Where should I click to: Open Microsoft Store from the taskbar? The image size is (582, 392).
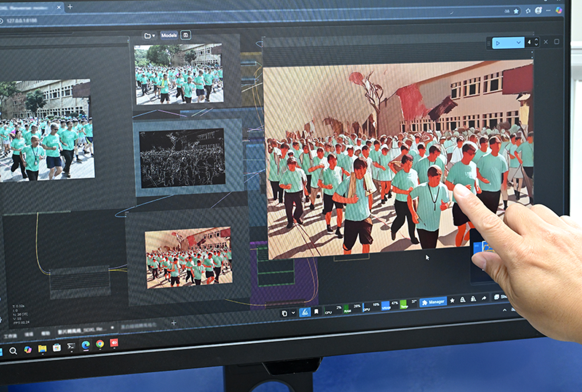[57, 347]
